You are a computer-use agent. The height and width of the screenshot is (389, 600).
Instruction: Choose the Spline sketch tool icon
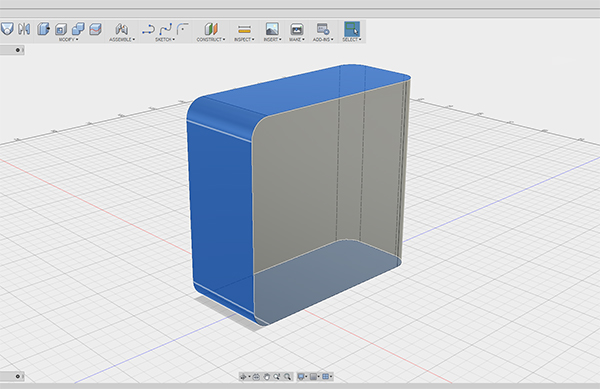point(165,29)
